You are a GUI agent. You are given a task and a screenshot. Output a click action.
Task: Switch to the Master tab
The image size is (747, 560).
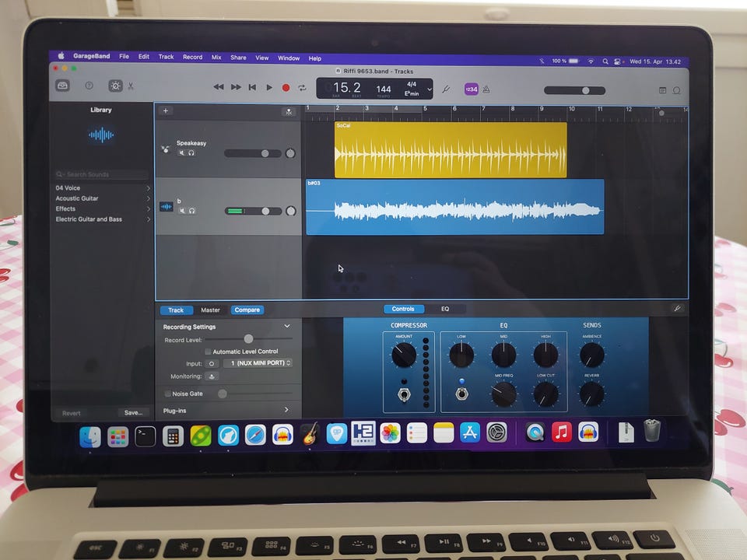click(x=211, y=310)
